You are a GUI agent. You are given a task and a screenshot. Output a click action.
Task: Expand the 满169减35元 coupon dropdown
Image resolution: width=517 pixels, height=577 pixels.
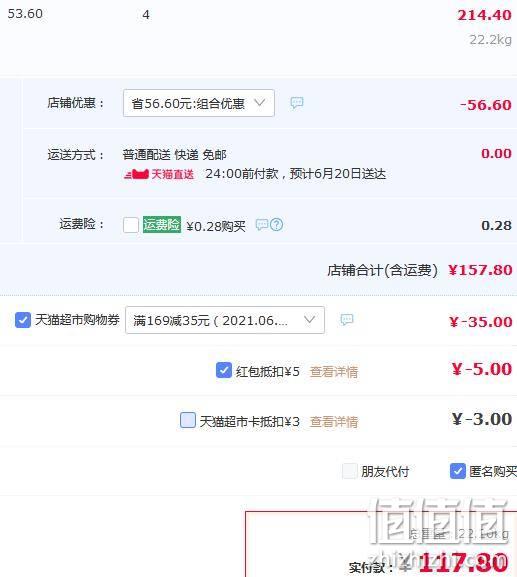tap(225, 320)
